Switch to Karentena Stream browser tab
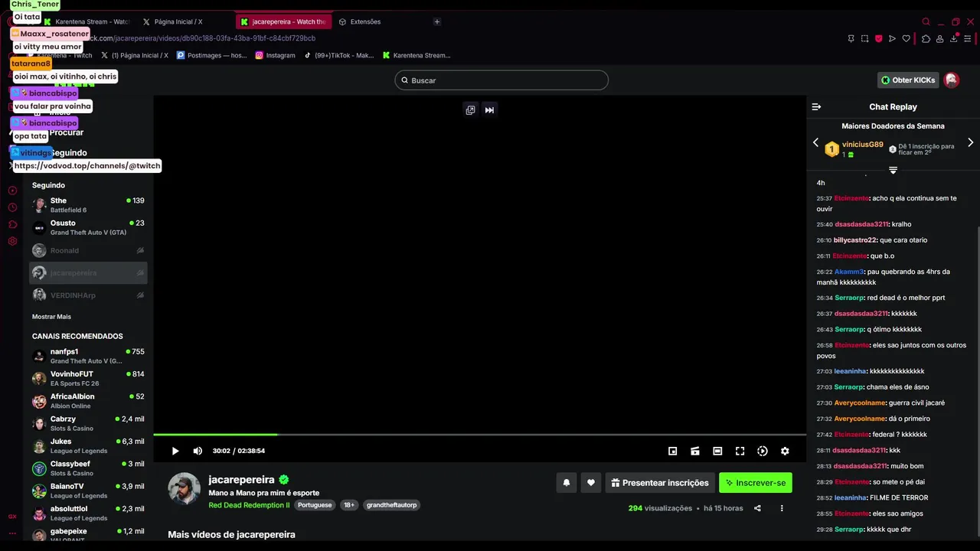The width and height of the screenshot is (980, 551). (87, 22)
